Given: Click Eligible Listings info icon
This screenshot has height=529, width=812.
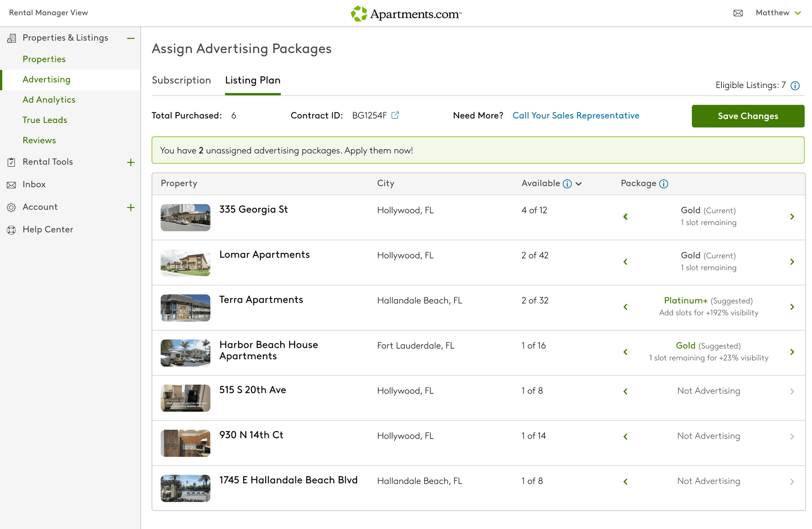Looking at the screenshot, I should coord(795,86).
